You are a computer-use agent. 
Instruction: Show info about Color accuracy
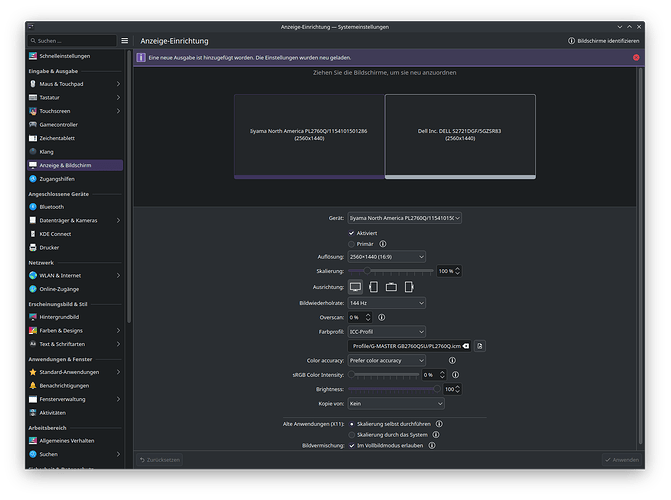[x=452, y=360]
